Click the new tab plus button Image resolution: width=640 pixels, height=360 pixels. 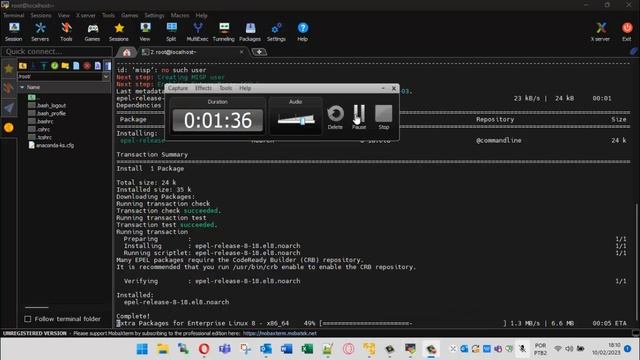click(259, 52)
